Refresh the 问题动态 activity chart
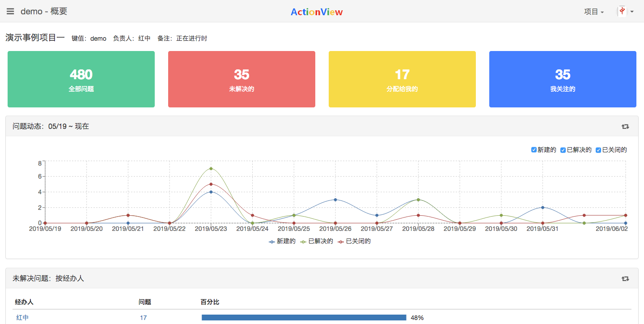Image resolution: width=644 pixels, height=324 pixels. pos(625,126)
